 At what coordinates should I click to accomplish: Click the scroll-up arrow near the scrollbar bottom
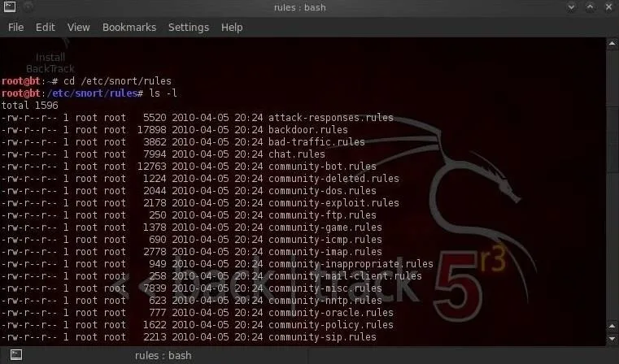click(612, 326)
